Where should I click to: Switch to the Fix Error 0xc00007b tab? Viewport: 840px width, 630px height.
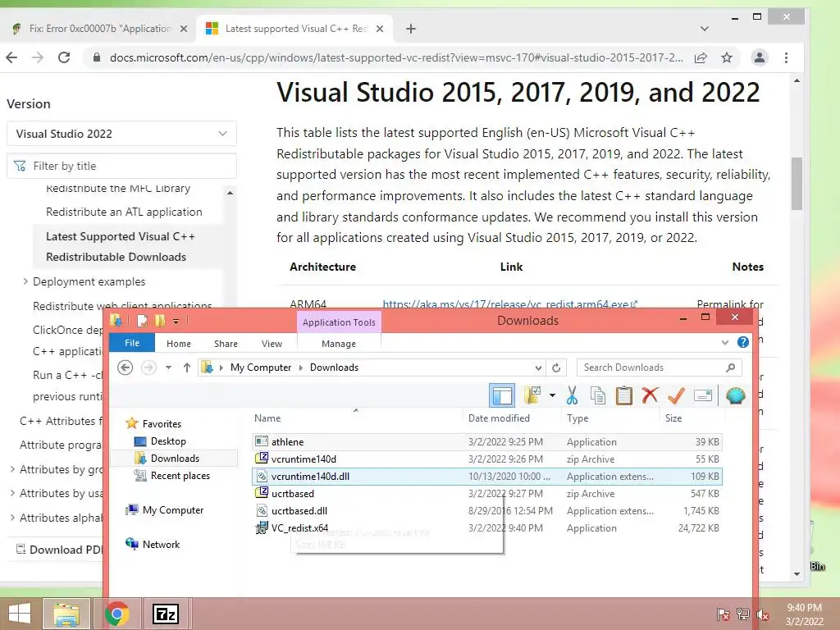pyautogui.click(x=99, y=29)
